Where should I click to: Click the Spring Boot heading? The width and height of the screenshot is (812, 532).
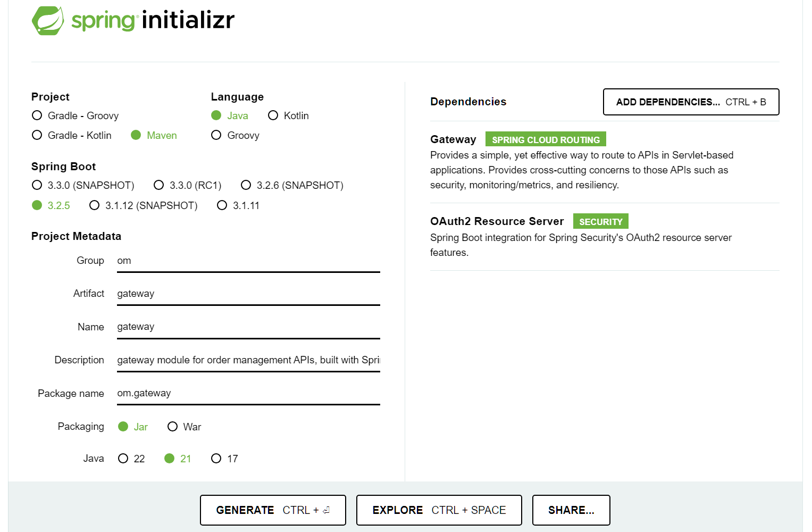63,167
